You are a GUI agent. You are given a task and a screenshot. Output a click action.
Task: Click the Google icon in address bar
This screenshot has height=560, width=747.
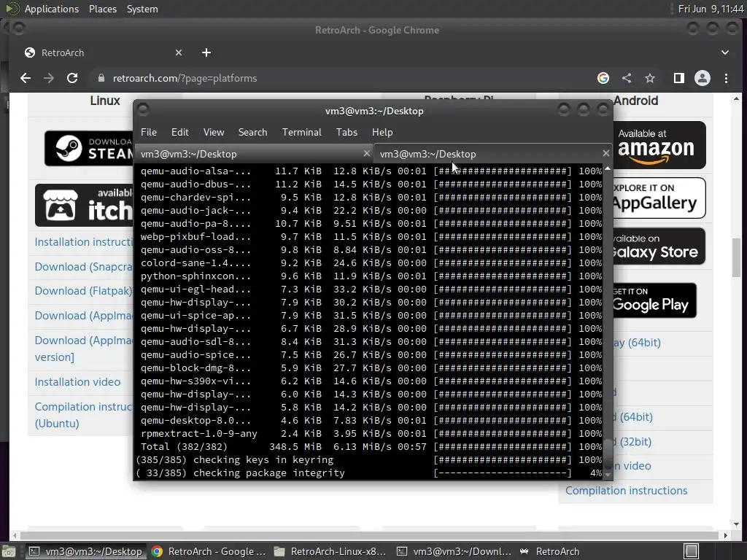click(603, 78)
